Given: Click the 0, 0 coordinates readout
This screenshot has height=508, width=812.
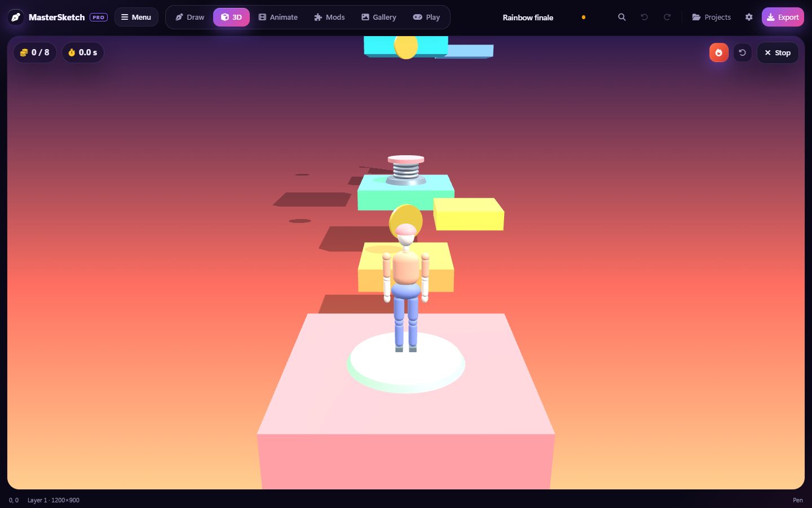Looking at the screenshot, I should coord(14,500).
